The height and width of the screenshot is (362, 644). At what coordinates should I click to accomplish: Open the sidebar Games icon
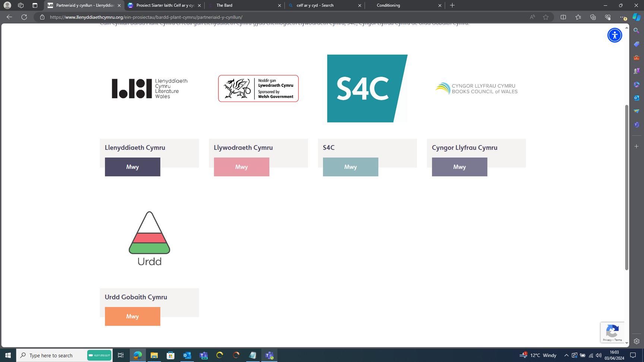click(x=637, y=71)
